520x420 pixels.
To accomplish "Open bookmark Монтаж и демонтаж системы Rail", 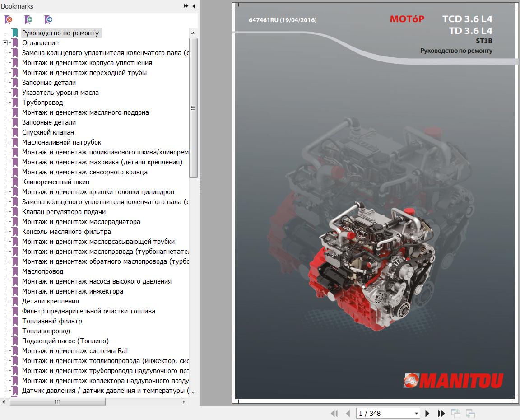I will [74, 351].
